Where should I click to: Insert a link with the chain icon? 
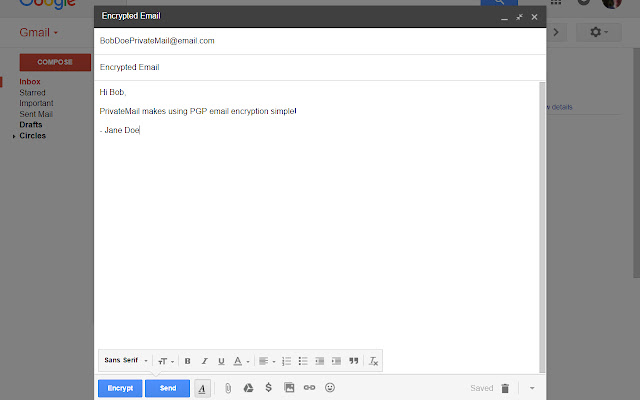[x=309, y=387]
